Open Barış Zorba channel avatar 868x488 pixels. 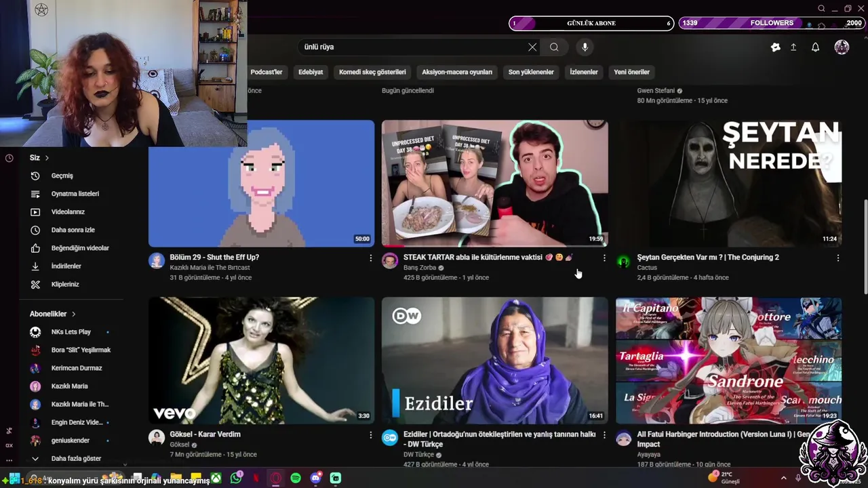pos(390,261)
